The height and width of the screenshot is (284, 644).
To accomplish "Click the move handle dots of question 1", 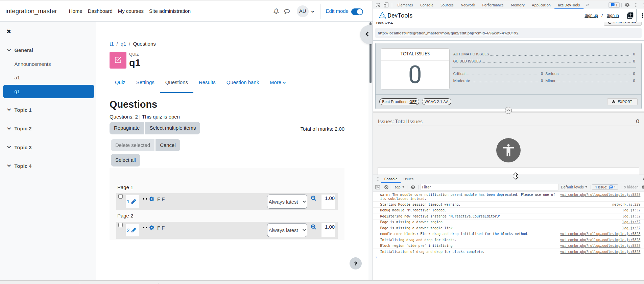I will pyautogui.click(x=145, y=199).
